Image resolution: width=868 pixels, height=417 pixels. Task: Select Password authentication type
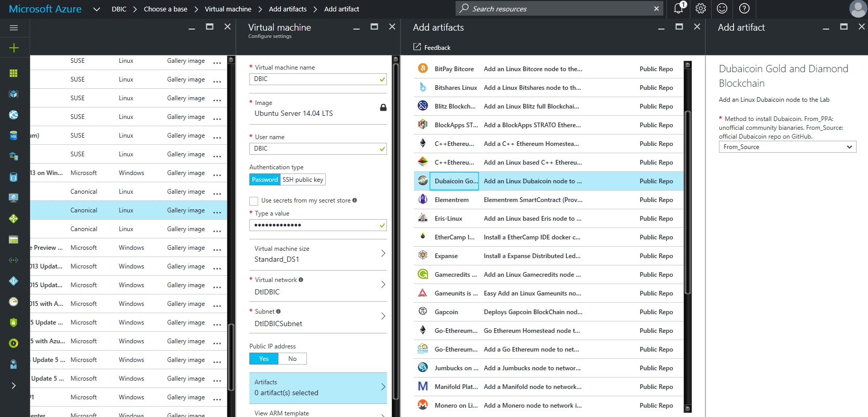pyautogui.click(x=265, y=180)
